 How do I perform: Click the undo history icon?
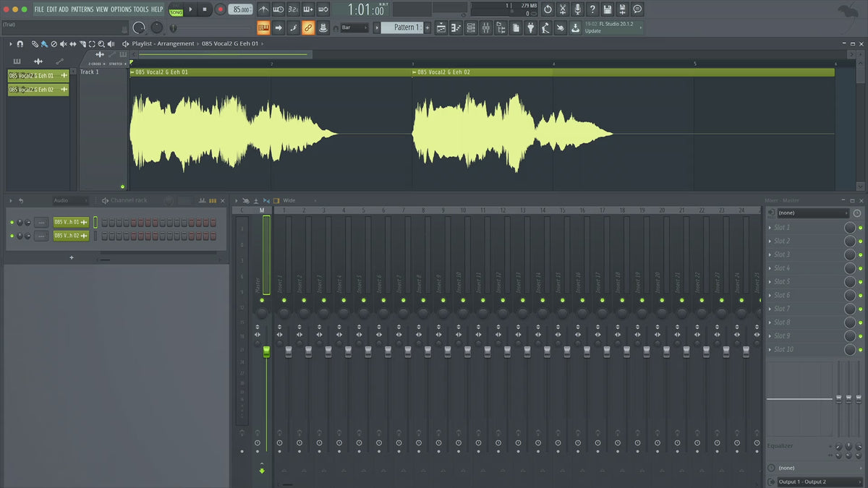point(548,9)
